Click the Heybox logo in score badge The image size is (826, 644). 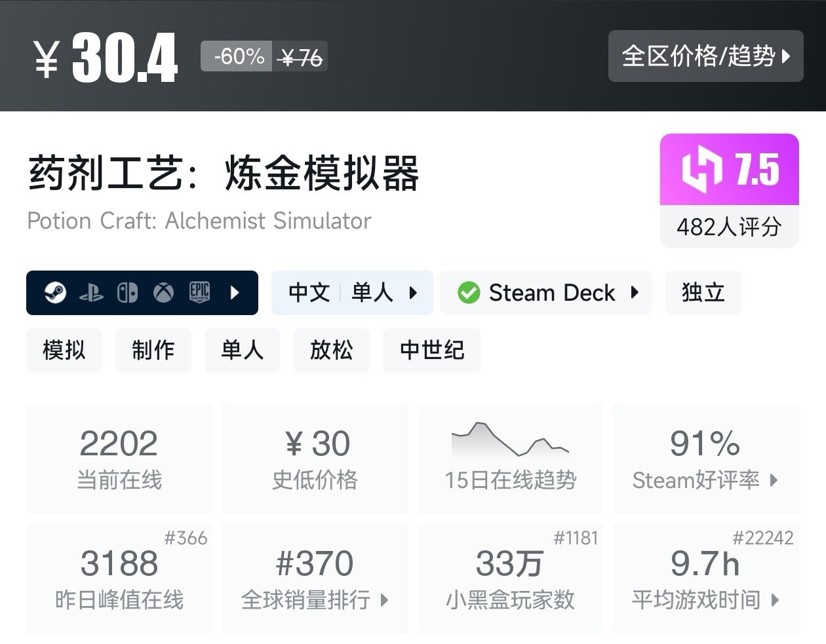pos(701,170)
